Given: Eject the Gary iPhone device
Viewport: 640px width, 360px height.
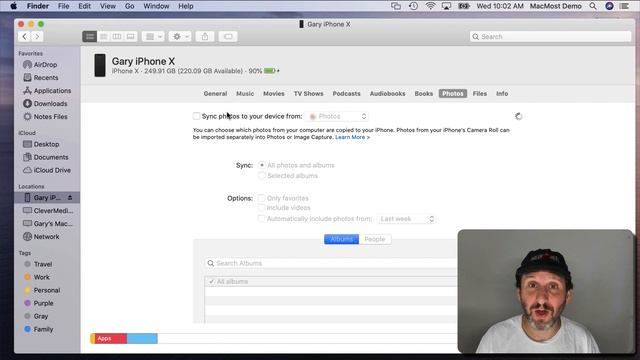Looking at the screenshot, I should (x=70, y=198).
